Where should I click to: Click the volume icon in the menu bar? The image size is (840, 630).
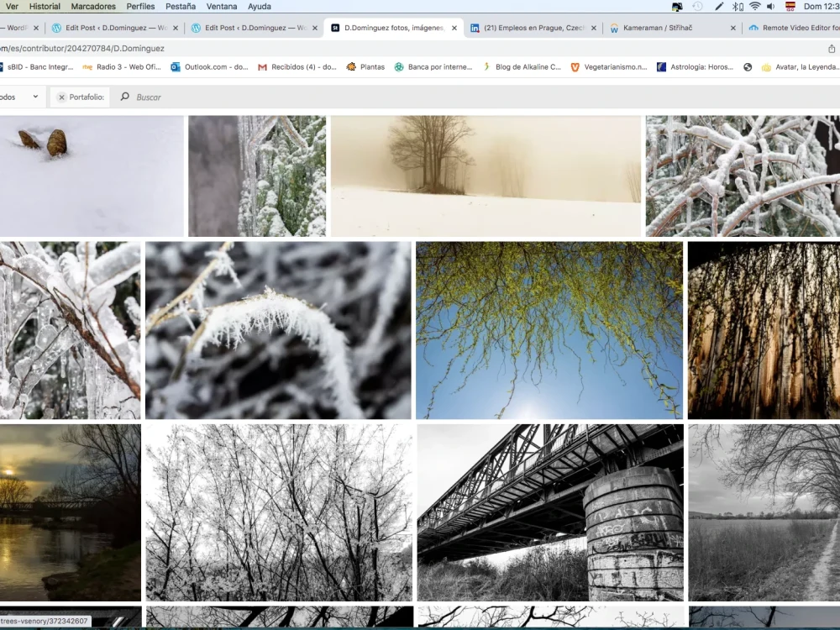769,7
